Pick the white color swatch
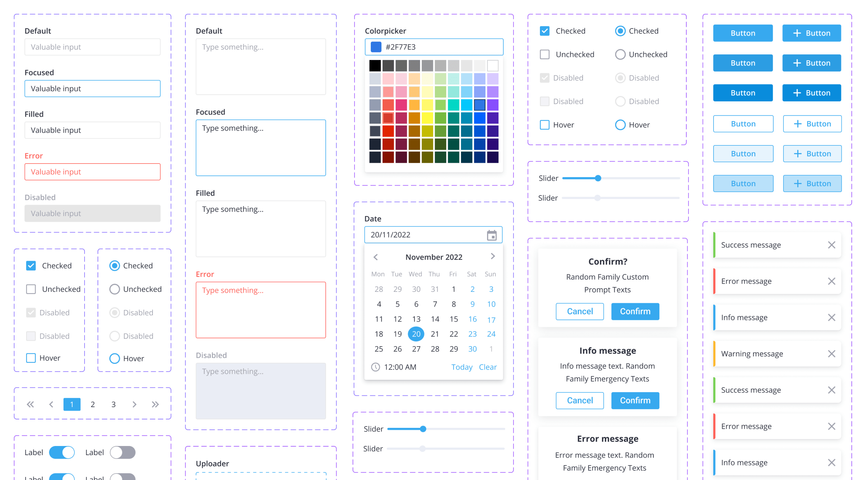868x480 pixels. 493,65
